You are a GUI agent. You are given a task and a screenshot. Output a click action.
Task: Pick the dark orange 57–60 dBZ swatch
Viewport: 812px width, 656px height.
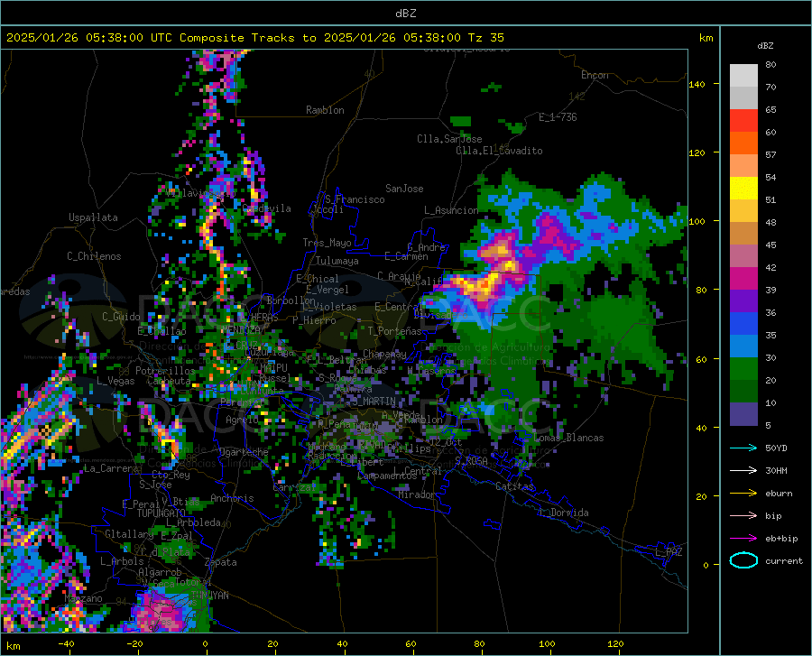pos(743,143)
